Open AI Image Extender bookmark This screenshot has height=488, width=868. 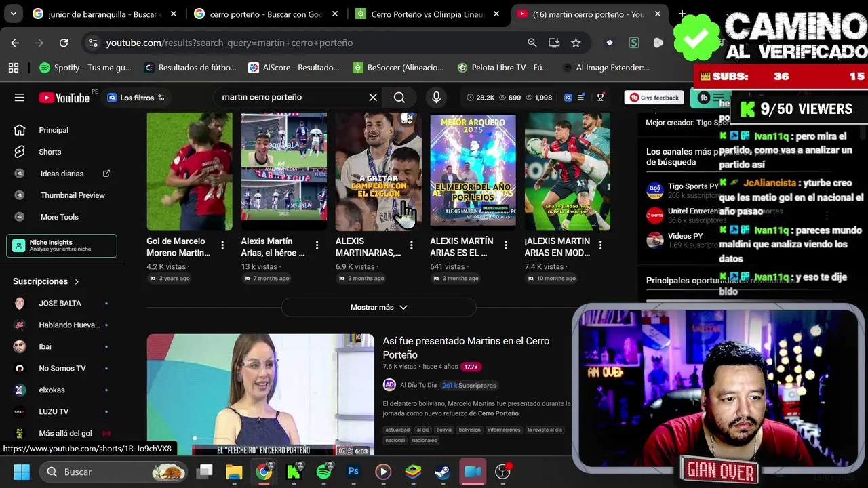click(x=606, y=68)
